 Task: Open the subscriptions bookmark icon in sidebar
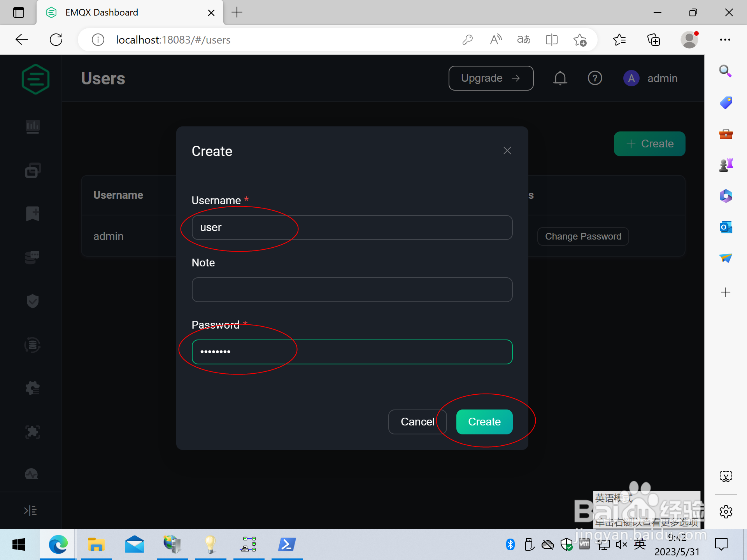point(33,213)
